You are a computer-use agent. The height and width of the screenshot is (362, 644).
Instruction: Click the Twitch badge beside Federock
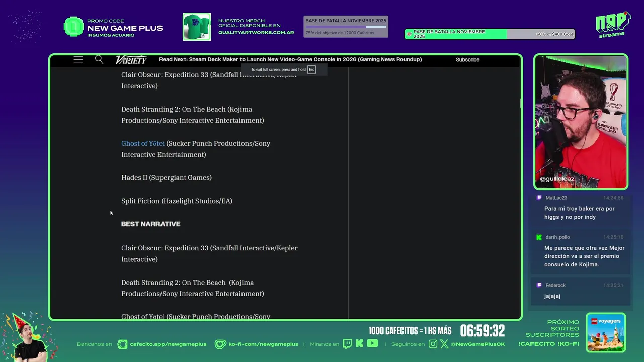point(539,285)
